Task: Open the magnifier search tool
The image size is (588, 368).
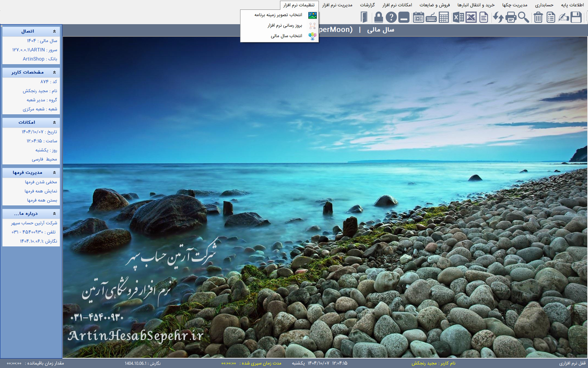Action: pyautogui.click(x=524, y=17)
